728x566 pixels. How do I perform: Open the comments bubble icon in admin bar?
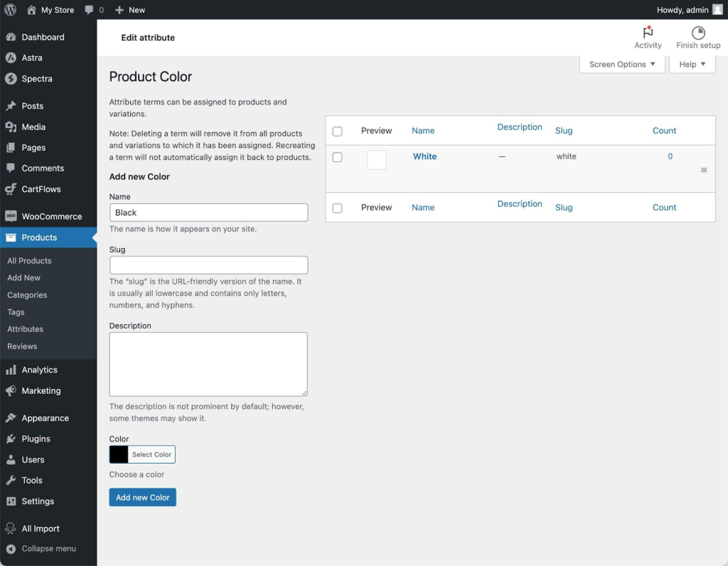click(89, 10)
